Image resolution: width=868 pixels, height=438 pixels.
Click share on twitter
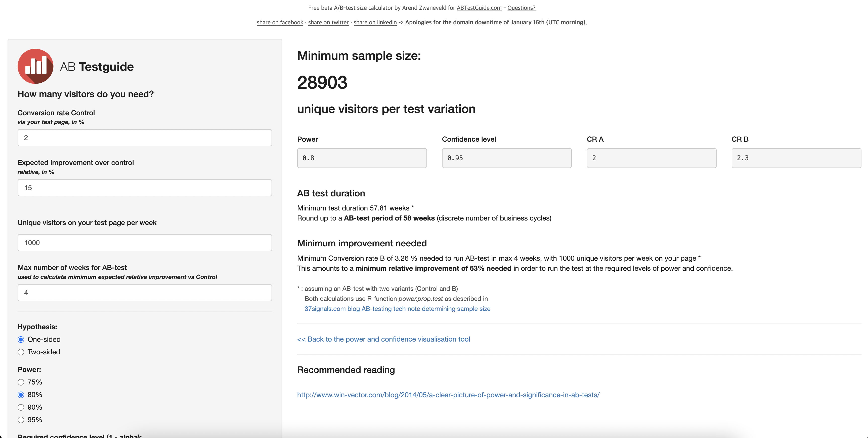click(328, 22)
